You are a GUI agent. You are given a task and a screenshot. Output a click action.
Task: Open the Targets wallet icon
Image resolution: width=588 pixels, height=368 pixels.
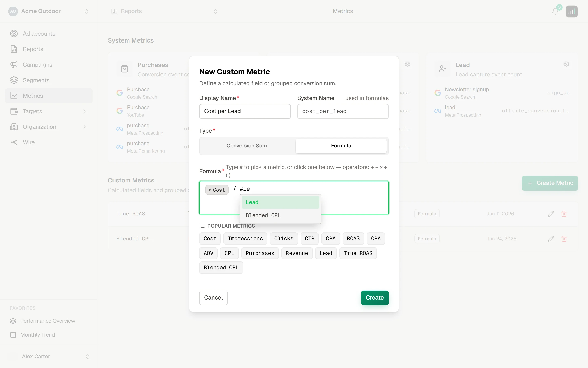(14, 111)
